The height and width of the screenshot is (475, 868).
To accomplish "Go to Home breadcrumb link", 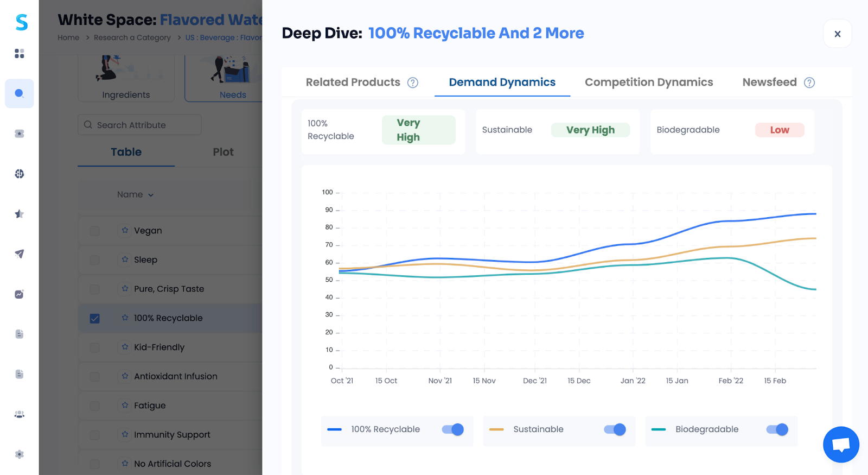I will [x=68, y=37].
